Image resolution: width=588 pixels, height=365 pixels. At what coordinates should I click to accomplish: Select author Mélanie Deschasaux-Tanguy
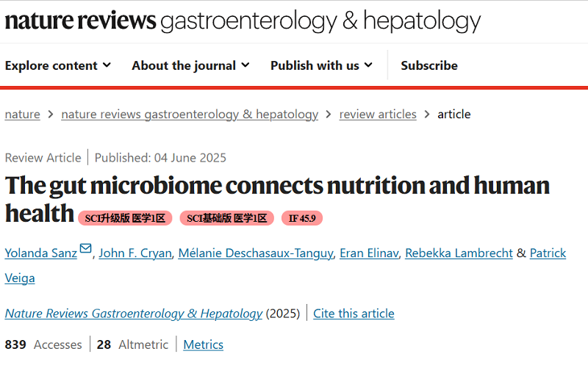coord(256,253)
